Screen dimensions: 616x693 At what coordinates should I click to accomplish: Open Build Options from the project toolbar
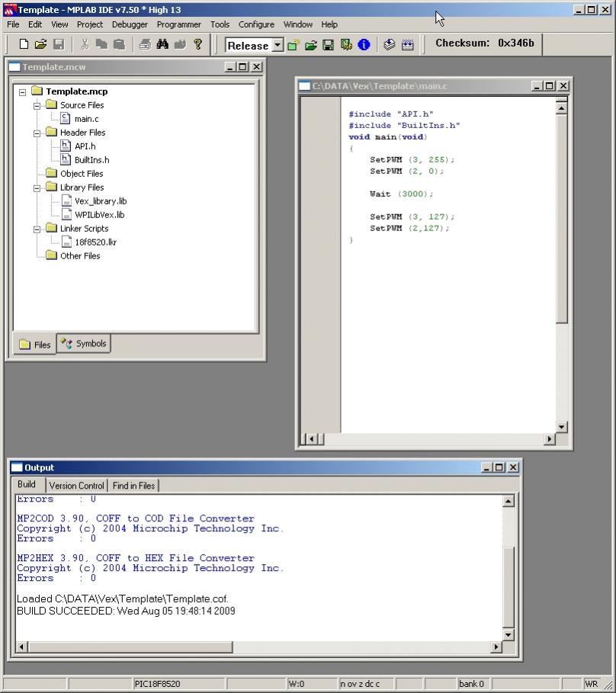point(346,45)
